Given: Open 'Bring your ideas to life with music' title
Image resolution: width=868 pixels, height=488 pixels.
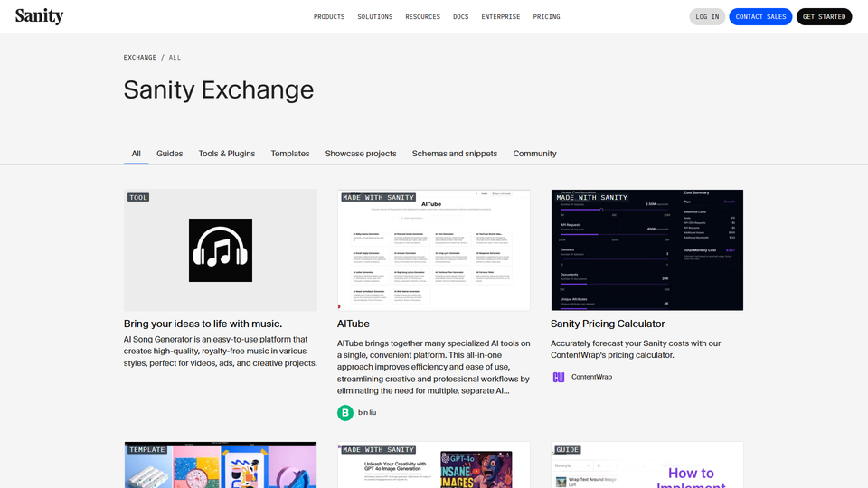Looking at the screenshot, I should 203,324.
